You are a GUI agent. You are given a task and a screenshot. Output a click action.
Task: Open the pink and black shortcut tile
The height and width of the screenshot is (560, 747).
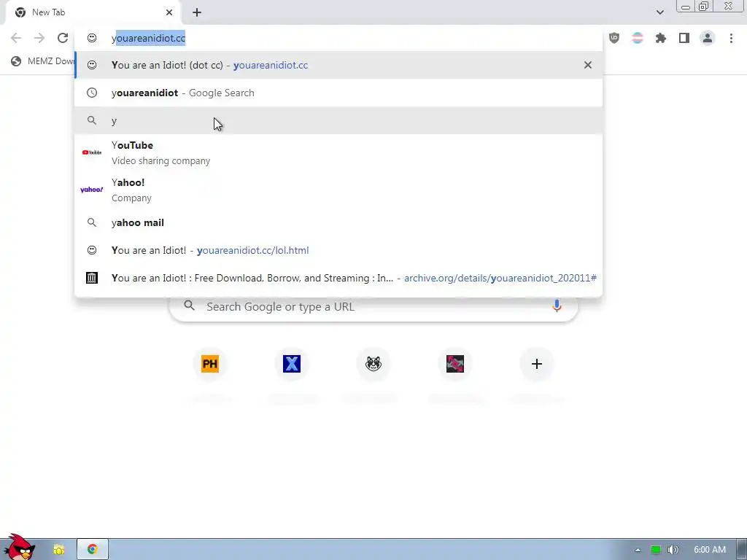[x=455, y=365]
